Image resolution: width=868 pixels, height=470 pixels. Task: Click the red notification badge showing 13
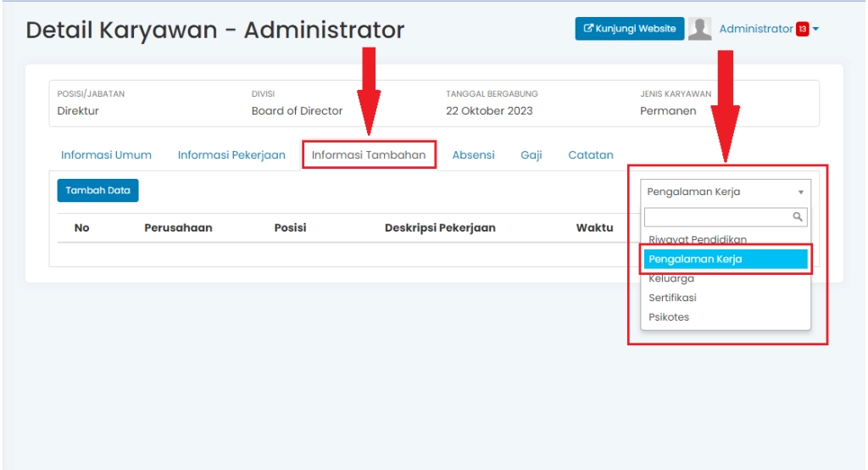tap(802, 29)
